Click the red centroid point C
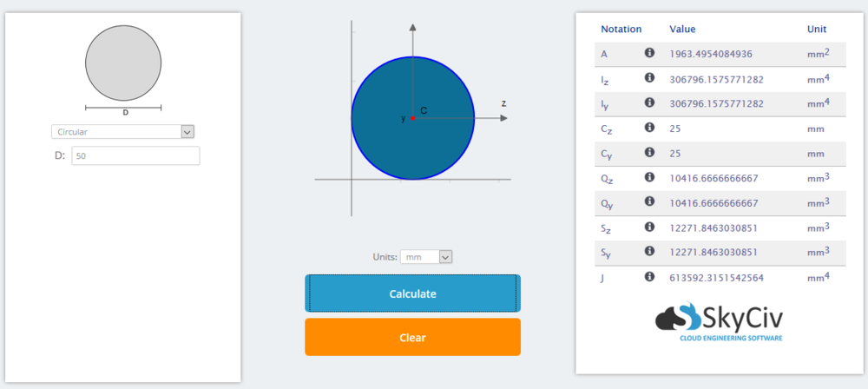This screenshot has width=868, height=389. coord(413,118)
